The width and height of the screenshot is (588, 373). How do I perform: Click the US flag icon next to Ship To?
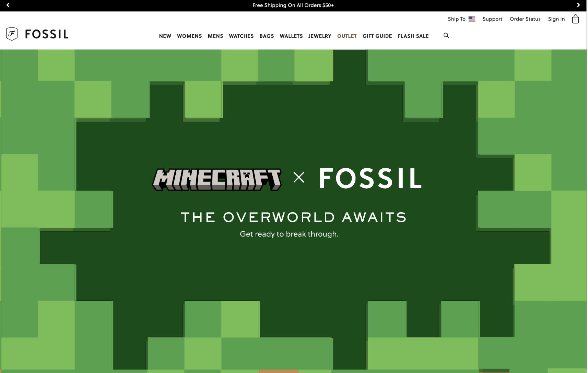coord(472,19)
